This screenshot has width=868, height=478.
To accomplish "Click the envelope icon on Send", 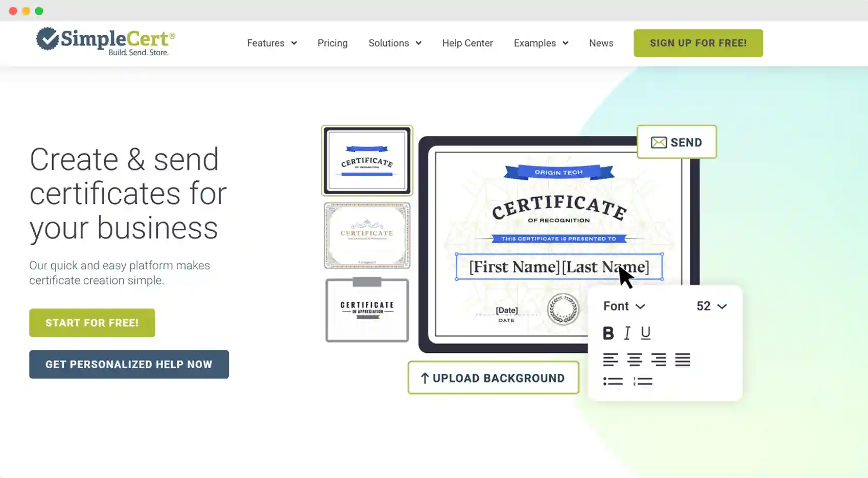I will (659, 142).
